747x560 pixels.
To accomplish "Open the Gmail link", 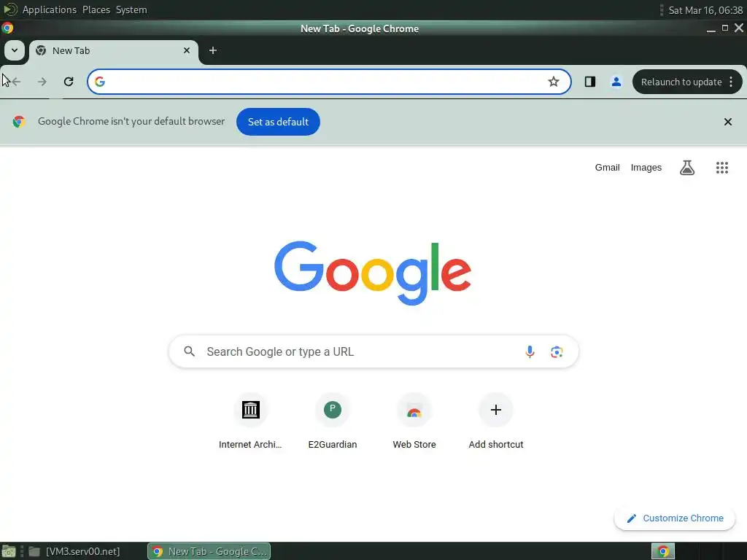I will (607, 168).
